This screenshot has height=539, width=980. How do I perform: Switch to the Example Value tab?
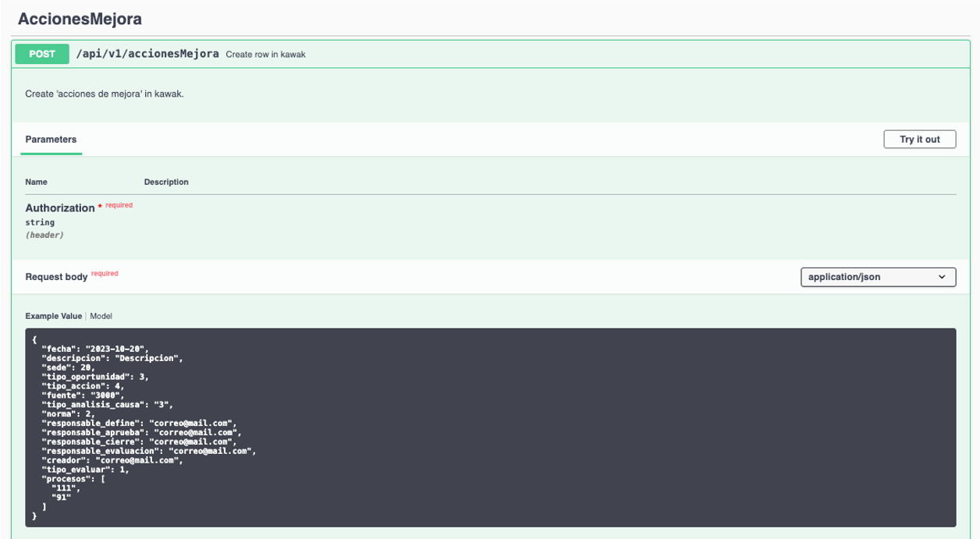tap(53, 316)
